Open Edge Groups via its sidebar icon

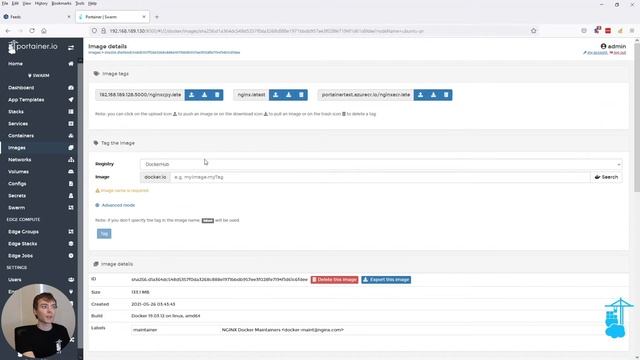(x=71, y=231)
